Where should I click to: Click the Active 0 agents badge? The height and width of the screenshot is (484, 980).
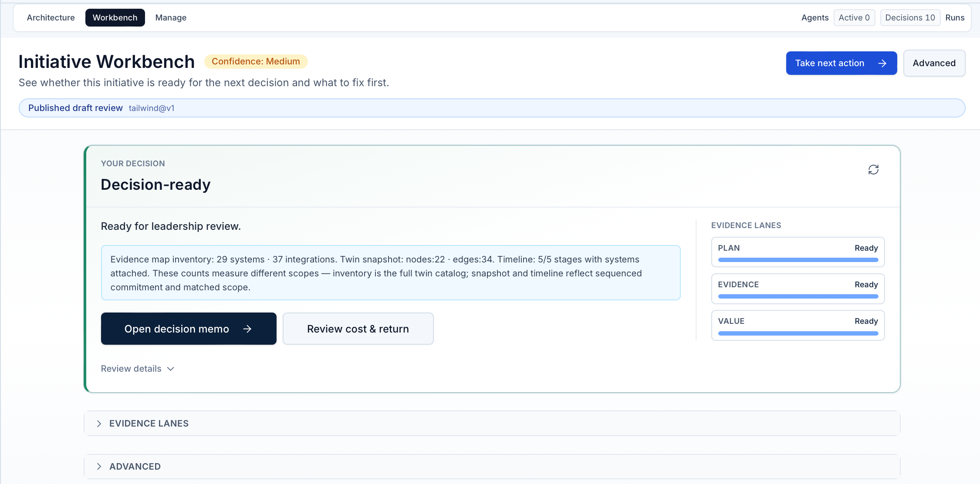(854, 18)
